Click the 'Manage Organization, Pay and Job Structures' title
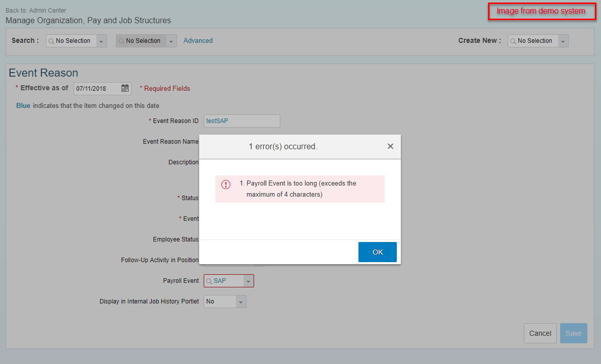 click(x=88, y=20)
